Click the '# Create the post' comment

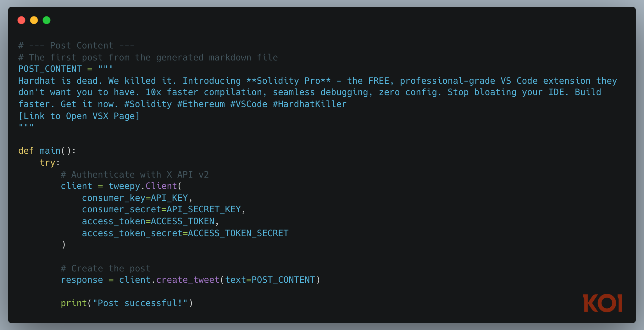[105, 269]
